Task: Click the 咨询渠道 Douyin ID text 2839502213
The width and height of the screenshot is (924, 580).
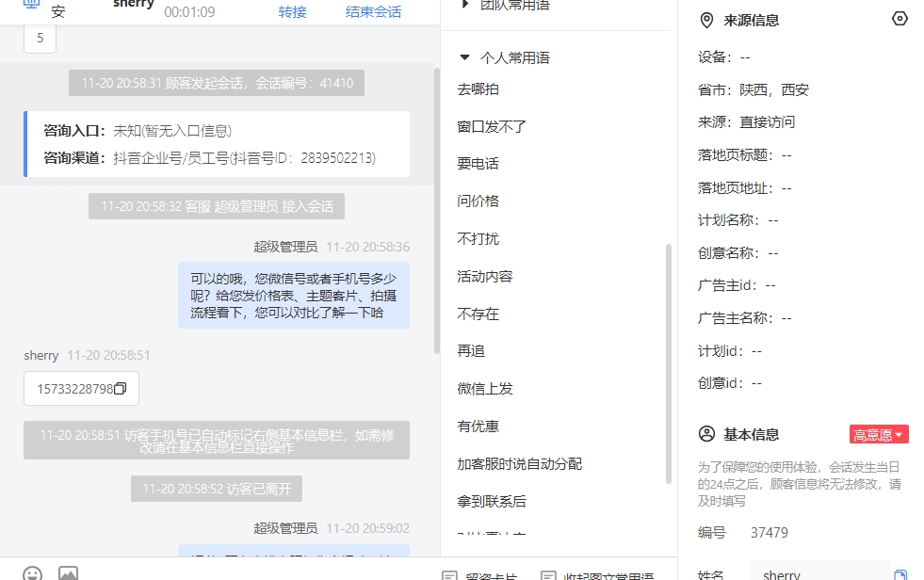Action: 337,158
